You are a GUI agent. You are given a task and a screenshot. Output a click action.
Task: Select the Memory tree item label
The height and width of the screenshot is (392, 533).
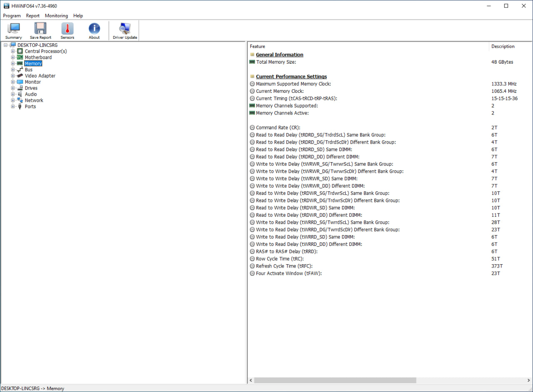coord(33,64)
